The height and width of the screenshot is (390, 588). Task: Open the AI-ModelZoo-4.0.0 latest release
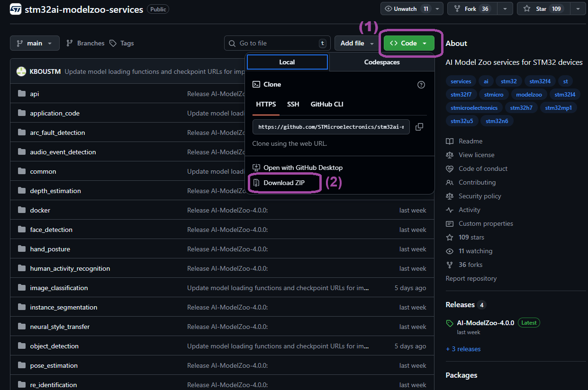tap(486, 323)
